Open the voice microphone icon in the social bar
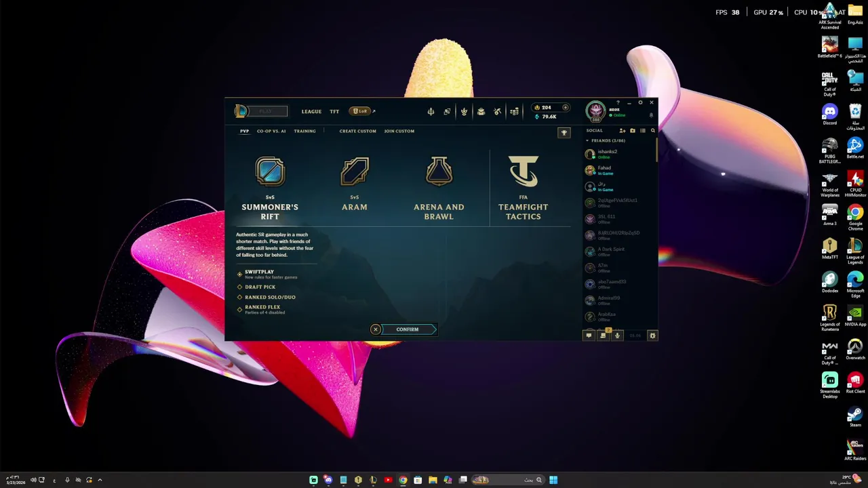 (617, 335)
